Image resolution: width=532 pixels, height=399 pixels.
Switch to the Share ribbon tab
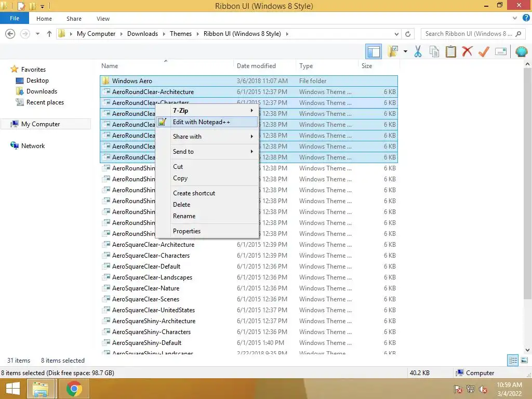pyautogui.click(x=74, y=19)
